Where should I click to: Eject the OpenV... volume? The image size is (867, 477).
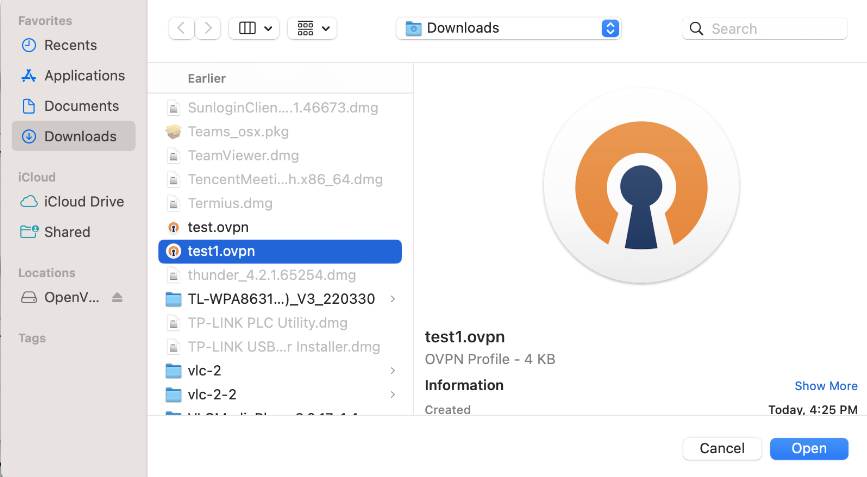pos(117,297)
